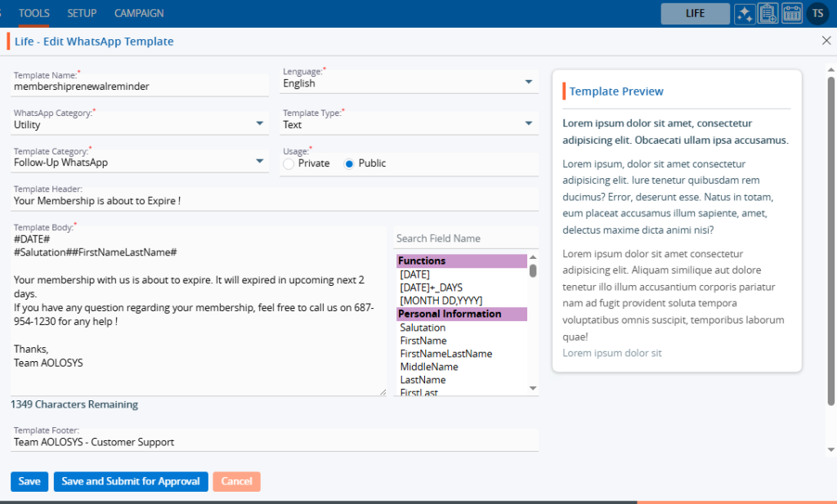Open the CAMPAIGN menu
837x504 pixels.
139,13
